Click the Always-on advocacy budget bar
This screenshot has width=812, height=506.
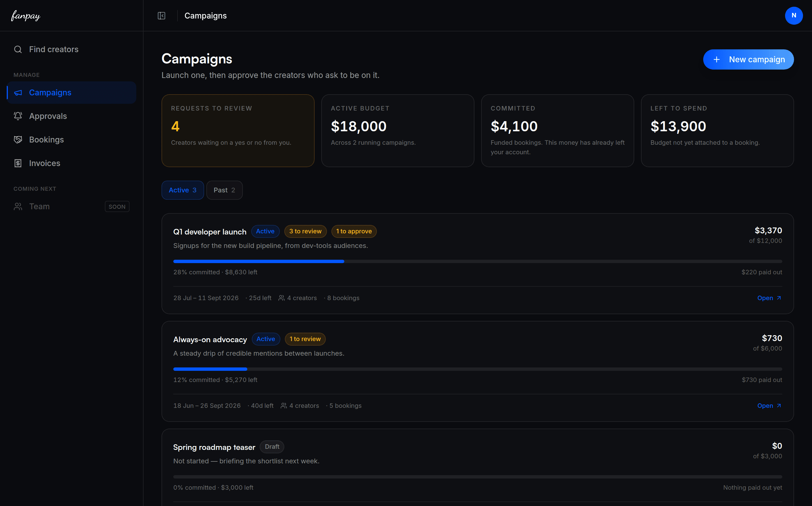(x=477, y=369)
